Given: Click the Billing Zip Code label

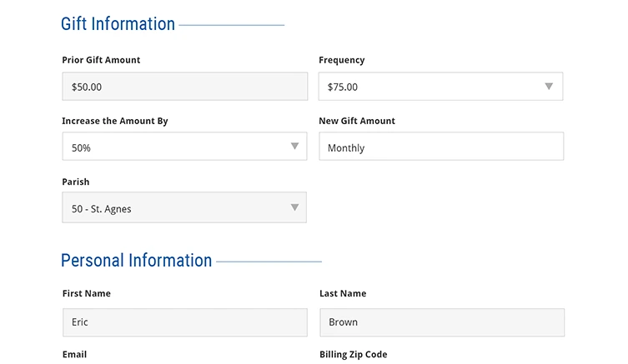Looking at the screenshot, I should pyautogui.click(x=354, y=354).
